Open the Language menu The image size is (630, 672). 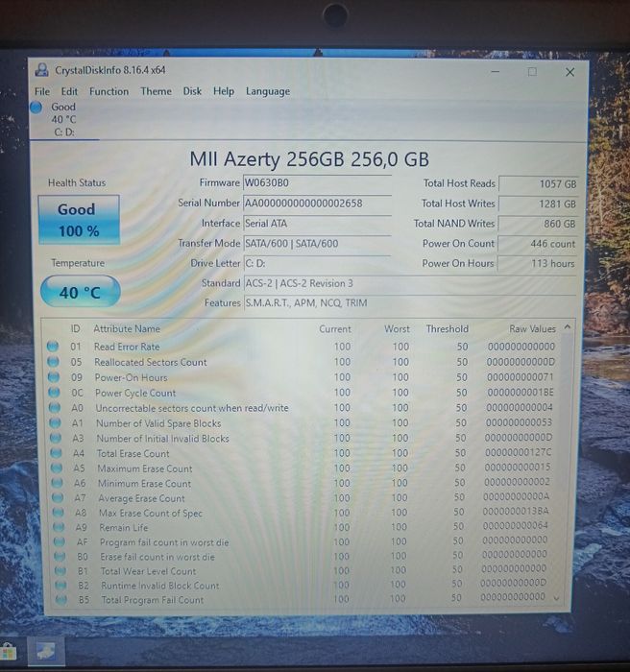268,91
